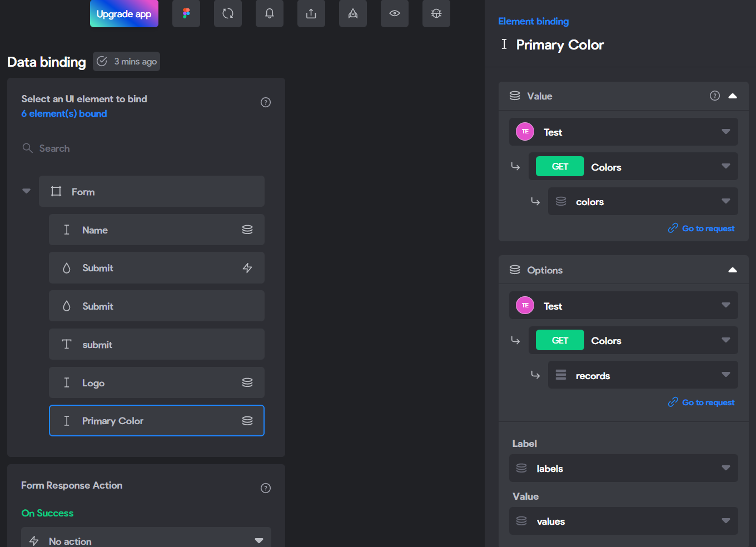Click the rocket publish icon
The height and width of the screenshot is (547, 756).
coord(353,13)
